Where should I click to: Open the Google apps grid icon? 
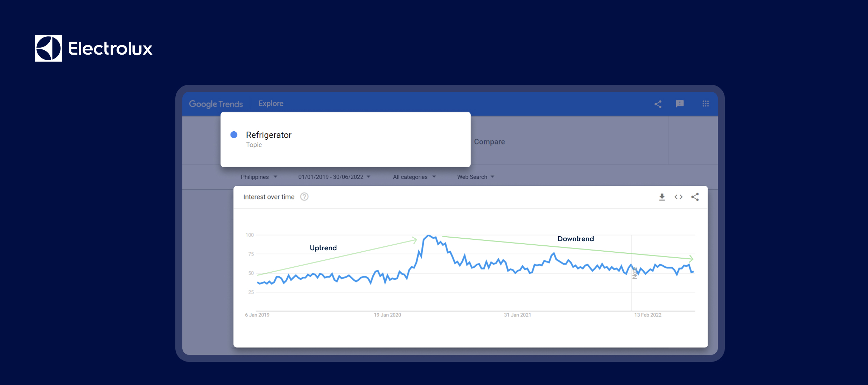coord(706,104)
